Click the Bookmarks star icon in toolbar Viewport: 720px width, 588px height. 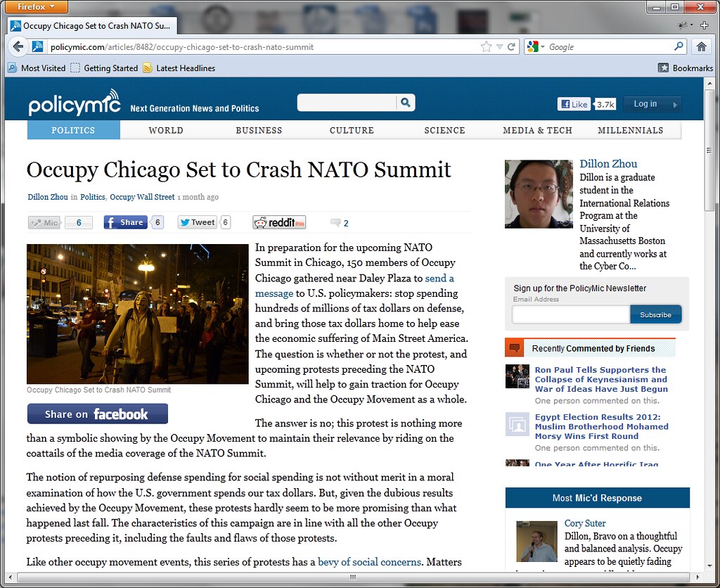click(663, 68)
